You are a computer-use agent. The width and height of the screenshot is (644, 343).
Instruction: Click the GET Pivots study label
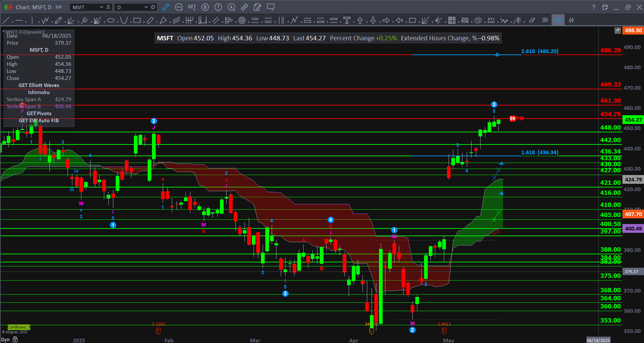tap(39, 114)
